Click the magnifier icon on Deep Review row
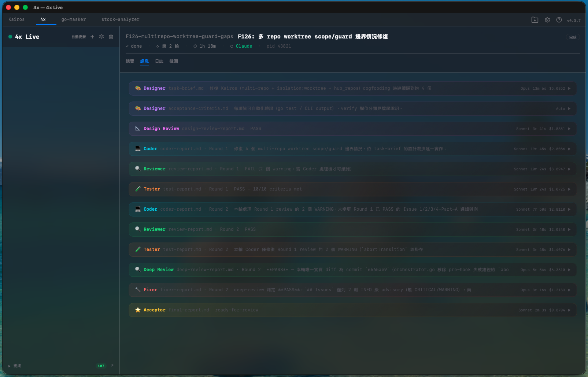 (x=138, y=270)
